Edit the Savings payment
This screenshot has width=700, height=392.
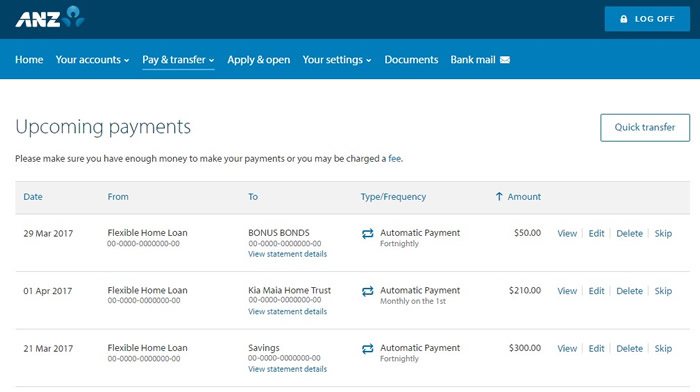[x=596, y=349]
